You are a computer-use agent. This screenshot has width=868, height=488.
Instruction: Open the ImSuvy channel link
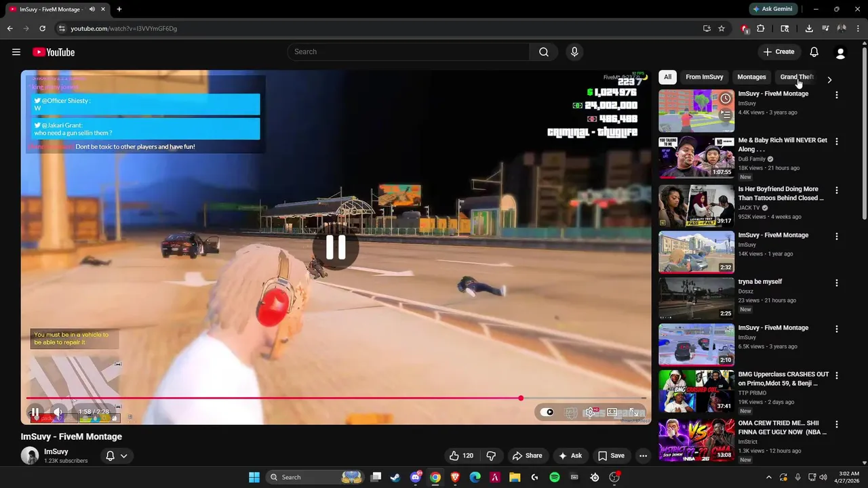pos(56,452)
